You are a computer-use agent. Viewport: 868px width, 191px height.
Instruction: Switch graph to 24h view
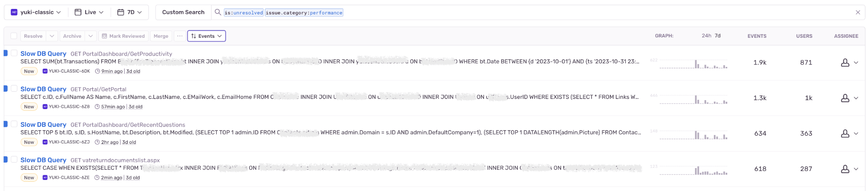706,36
